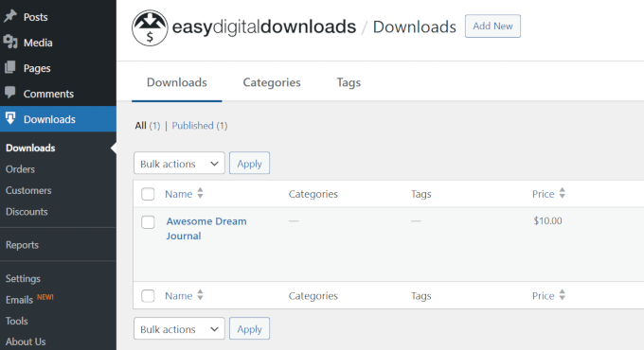Click the Downloads arrow icon in sidebar
This screenshot has width=644, height=350.
(10, 118)
